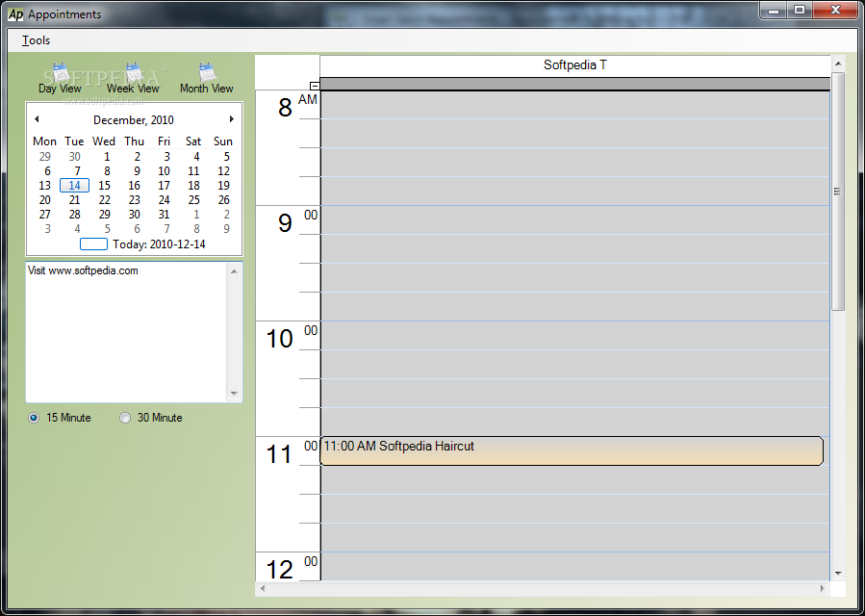The height and width of the screenshot is (616, 865).
Task: Collapse the all-day row with minus box
Action: (315, 86)
